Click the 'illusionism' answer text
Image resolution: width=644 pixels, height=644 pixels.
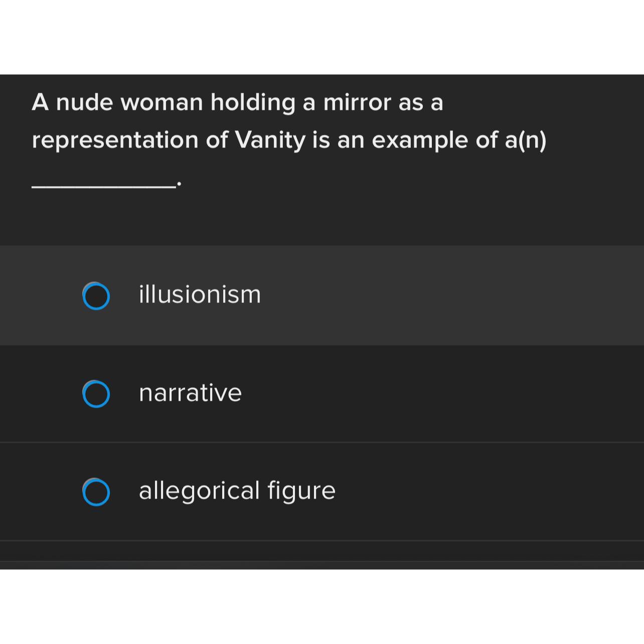pyautogui.click(x=200, y=294)
